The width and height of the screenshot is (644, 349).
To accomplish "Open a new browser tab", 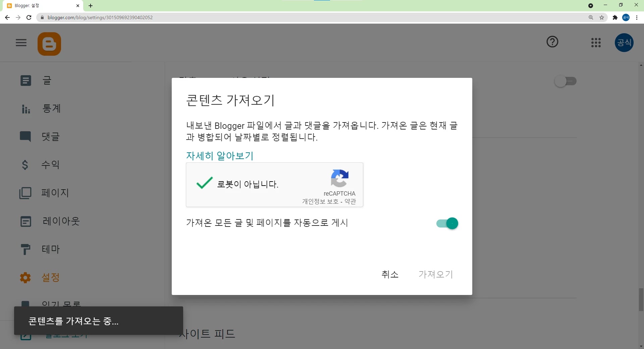I will [x=91, y=6].
